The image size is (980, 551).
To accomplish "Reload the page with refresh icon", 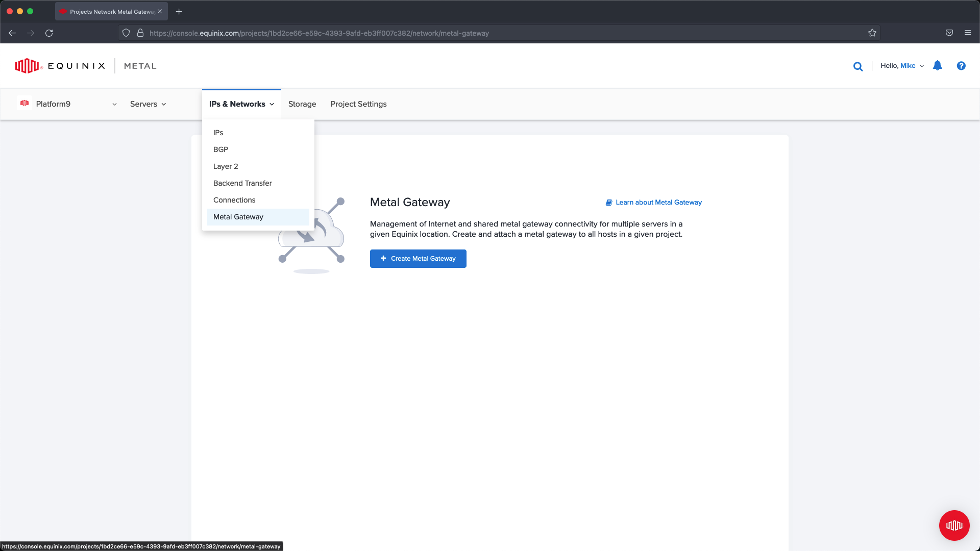I will (x=49, y=33).
